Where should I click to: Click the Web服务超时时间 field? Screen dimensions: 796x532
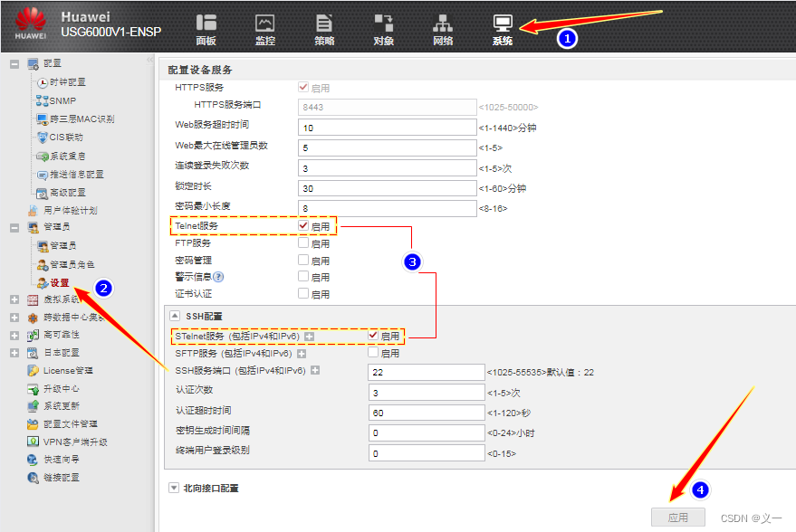pyautogui.click(x=388, y=128)
